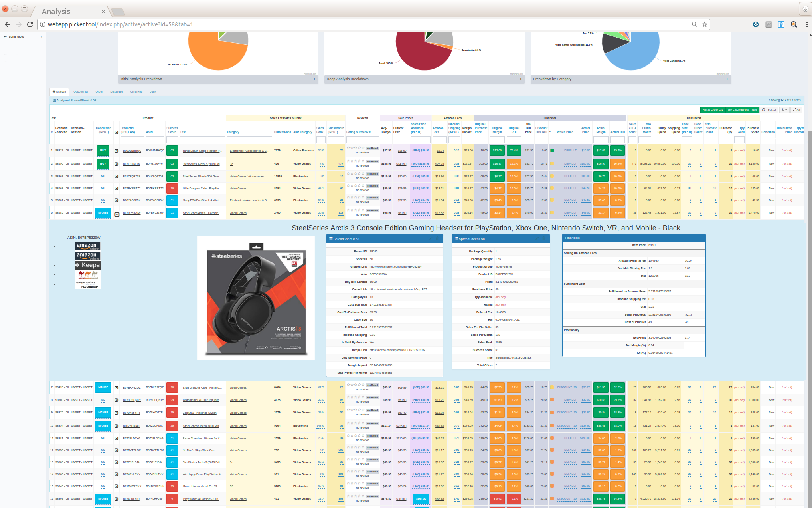Click red success score 26 for Little Dragons PlayStation
Image resolution: width=812 pixels, height=508 pixels.
(x=172, y=188)
